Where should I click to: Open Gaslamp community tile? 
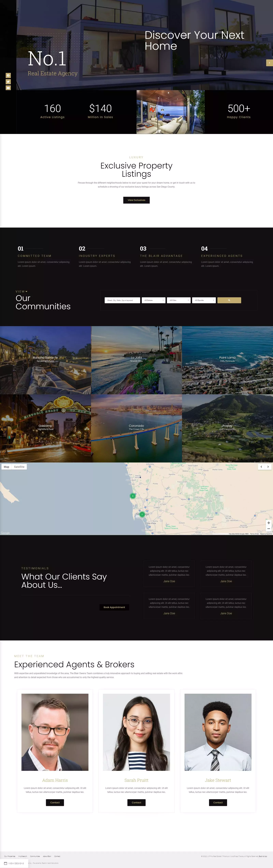46,428
